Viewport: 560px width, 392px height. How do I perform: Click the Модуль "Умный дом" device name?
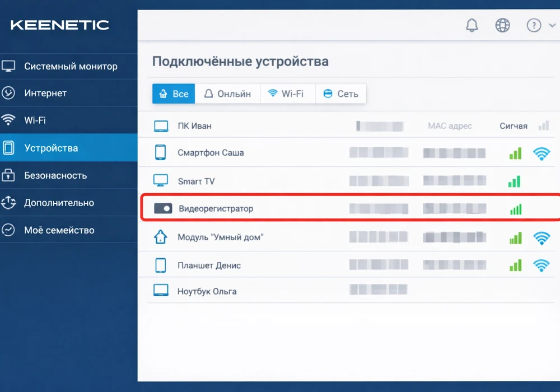[220, 237]
